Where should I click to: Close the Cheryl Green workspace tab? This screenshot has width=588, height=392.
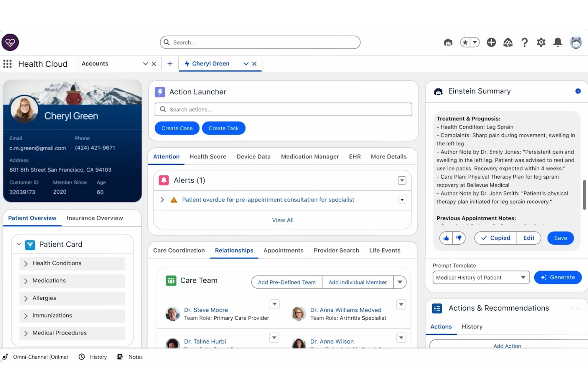point(254,64)
